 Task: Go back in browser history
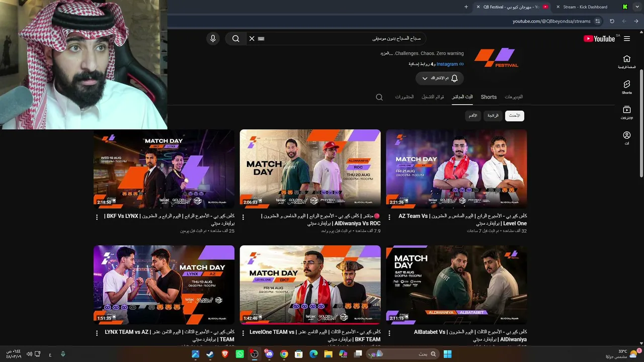636,21
